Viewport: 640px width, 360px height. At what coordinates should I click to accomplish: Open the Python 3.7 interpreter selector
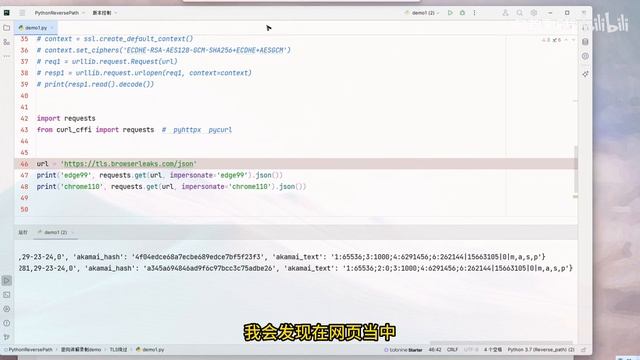tap(541, 350)
